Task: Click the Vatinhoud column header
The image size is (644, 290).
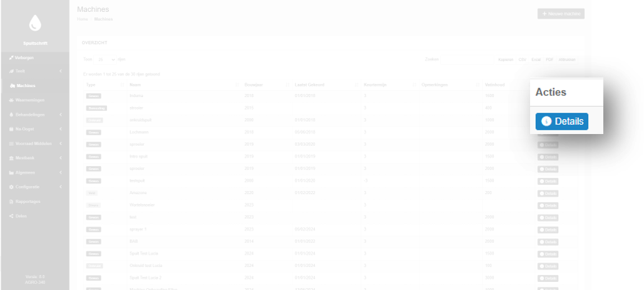Action: (x=494, y=85)
